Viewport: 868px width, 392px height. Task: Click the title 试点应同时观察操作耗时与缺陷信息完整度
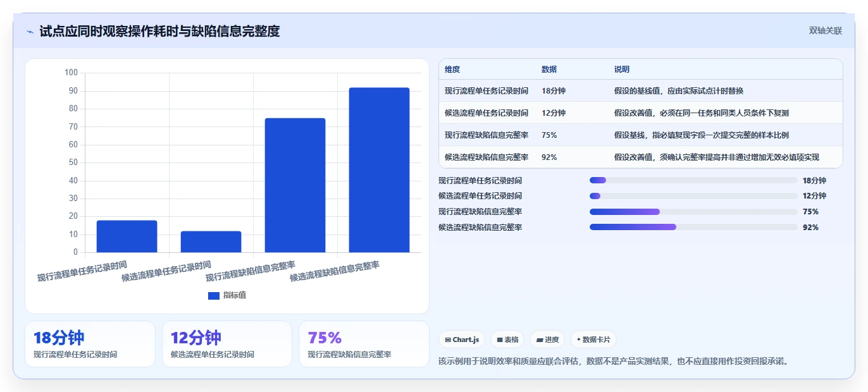pos(159,31)
